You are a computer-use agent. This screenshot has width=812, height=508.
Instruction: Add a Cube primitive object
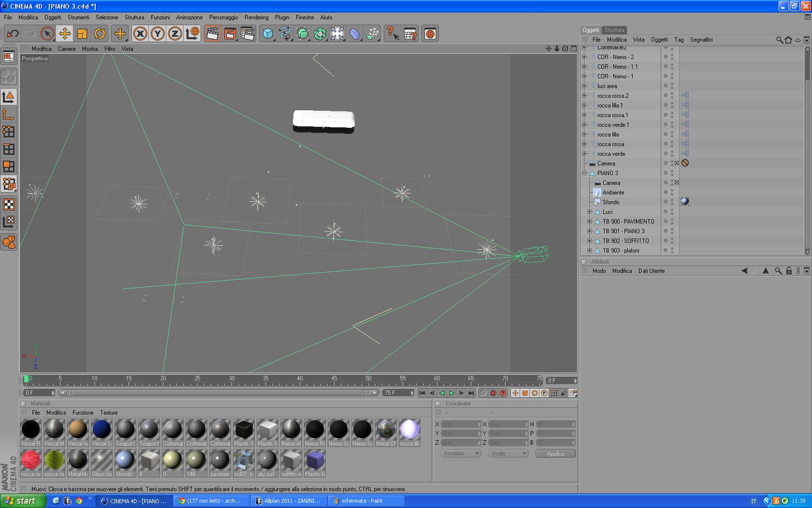(x=268, y=34)
